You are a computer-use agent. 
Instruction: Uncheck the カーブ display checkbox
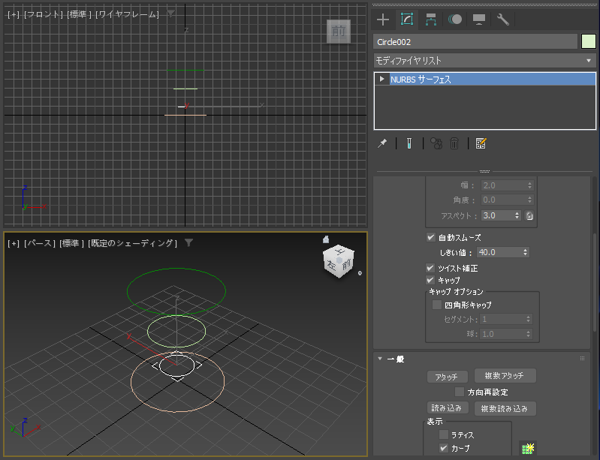(443, 447)
